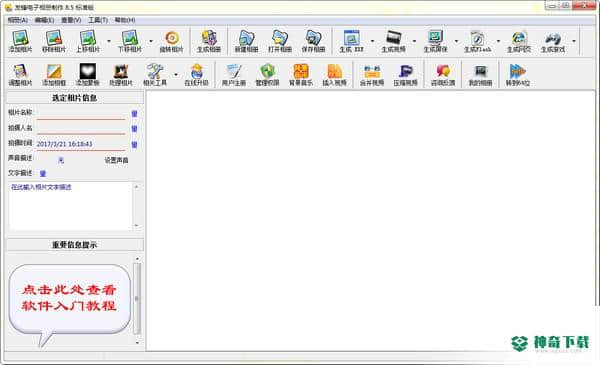
Task: Click the 设置声音 (set sound) button
Action: [x=116, y=160]
